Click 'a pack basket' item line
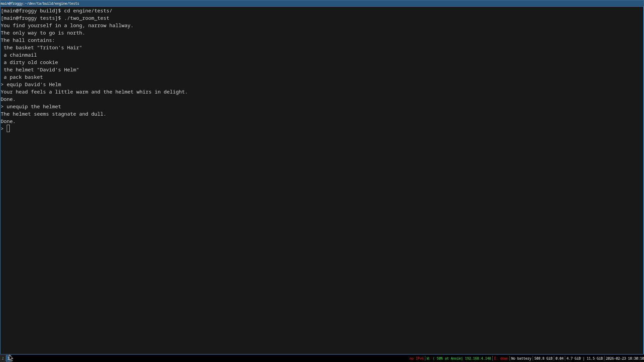The height and width of the screenshot is (362, 644). [23, 77]
